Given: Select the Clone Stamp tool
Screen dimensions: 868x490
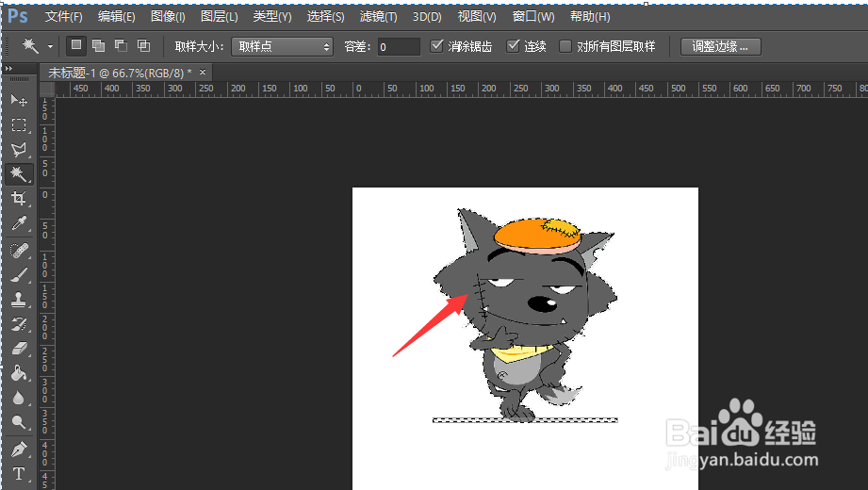Looking at the screenshot, I should tap(19, 300).
